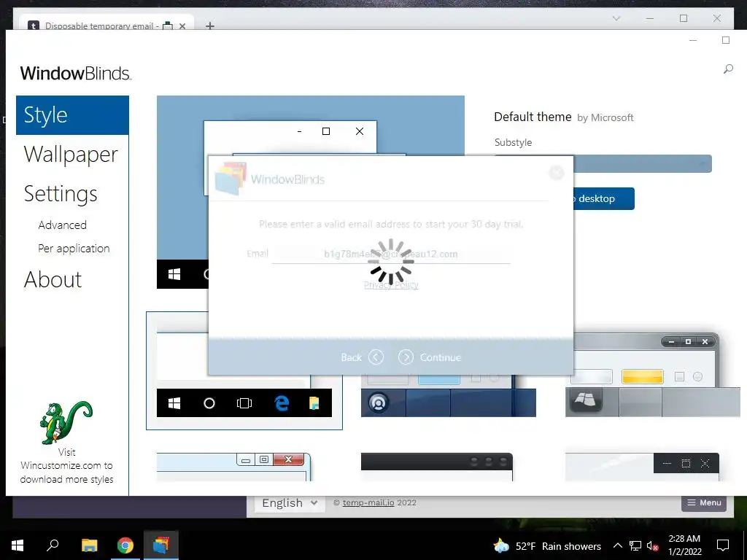Click the task view icon in style preview
Image resolution: width=747 pixels, height=560 pixels.
(x=244, y=403)
